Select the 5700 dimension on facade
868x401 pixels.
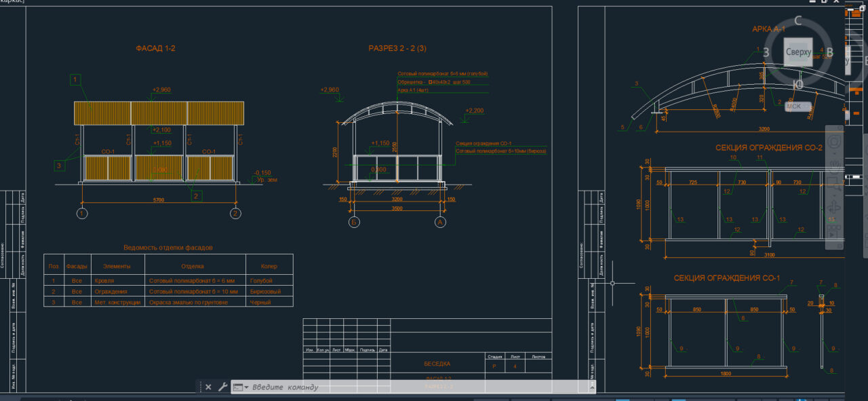(x=157, y=202)
